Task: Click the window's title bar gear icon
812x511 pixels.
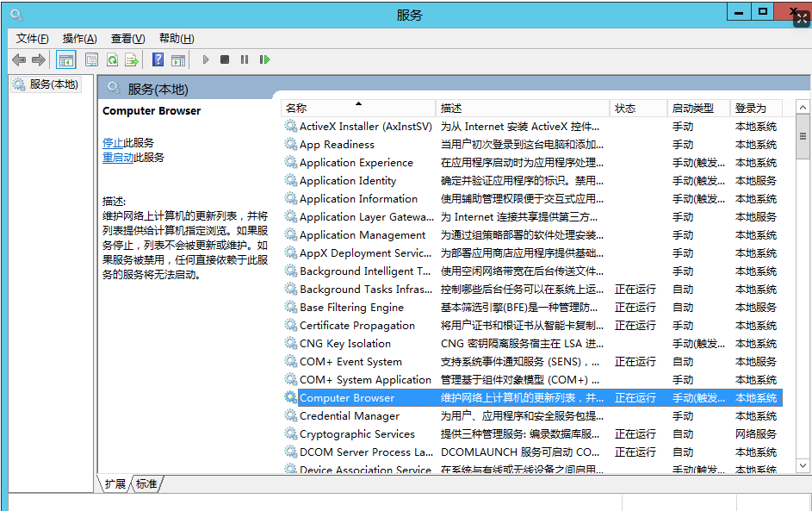Action: 16,15
